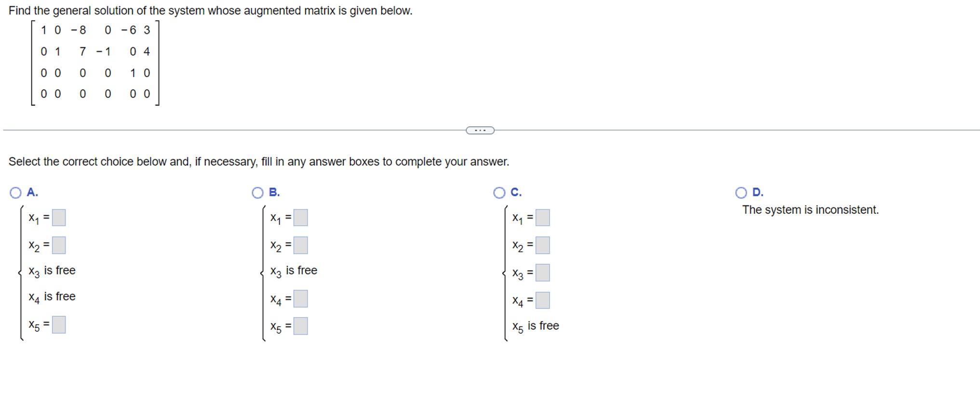
Task: Select radio button for choice A
Action: click(15, 192)
